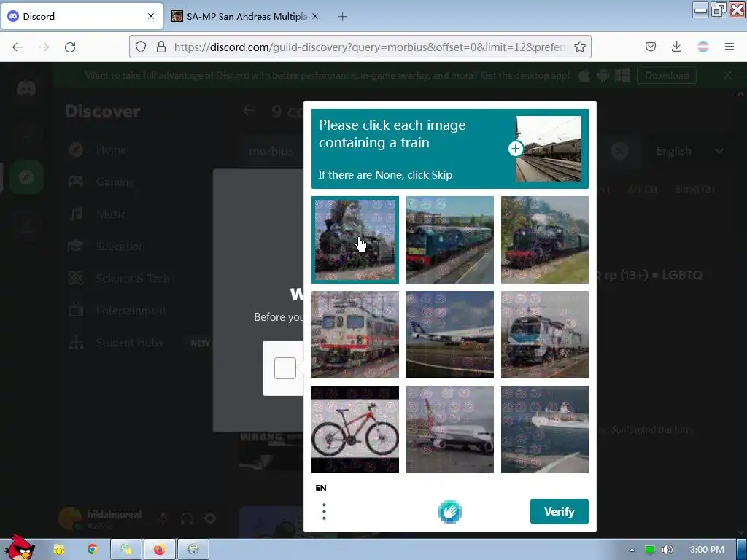
Task: Click the morbius search field
Action: click(272, 151)
